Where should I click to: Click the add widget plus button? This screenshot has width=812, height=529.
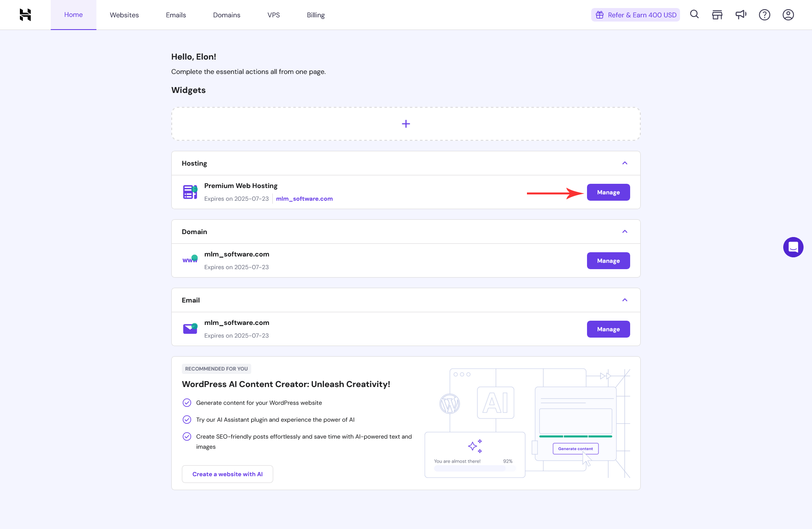pyautogui.click(x=406, y=123)
